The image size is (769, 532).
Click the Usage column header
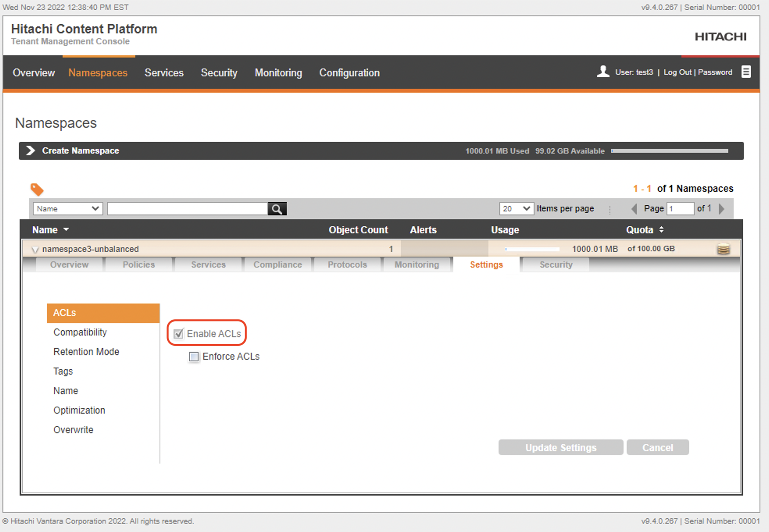pyautogui.click(x=505, y=230)
